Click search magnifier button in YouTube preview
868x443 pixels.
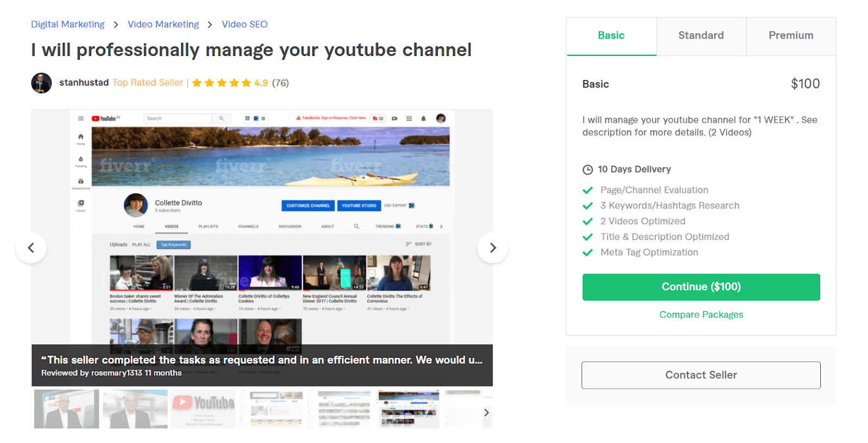pyautogui.click(x=221, y=118)
